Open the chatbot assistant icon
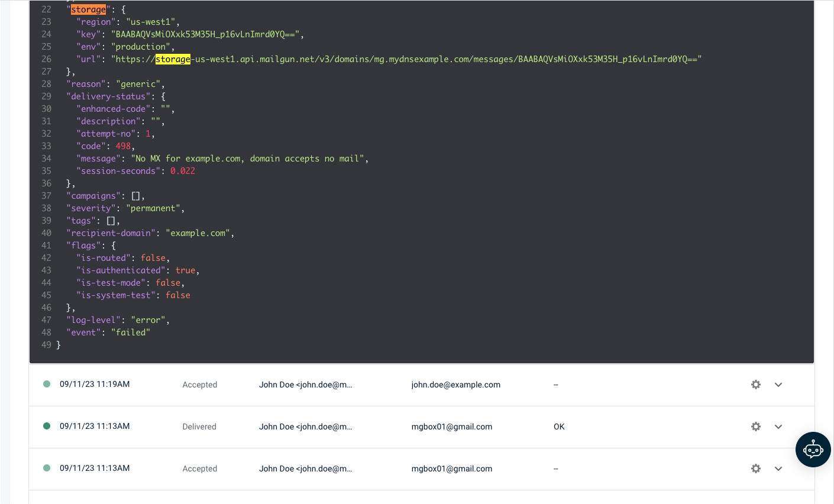Viewport: 834px width, 504px height. click(813, 450)
